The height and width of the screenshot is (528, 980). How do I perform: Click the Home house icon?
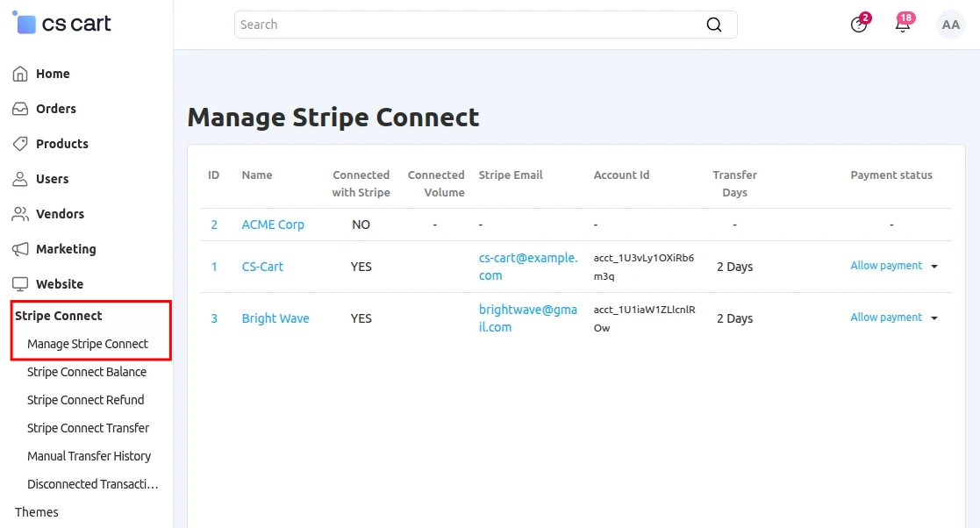point(20,74)
